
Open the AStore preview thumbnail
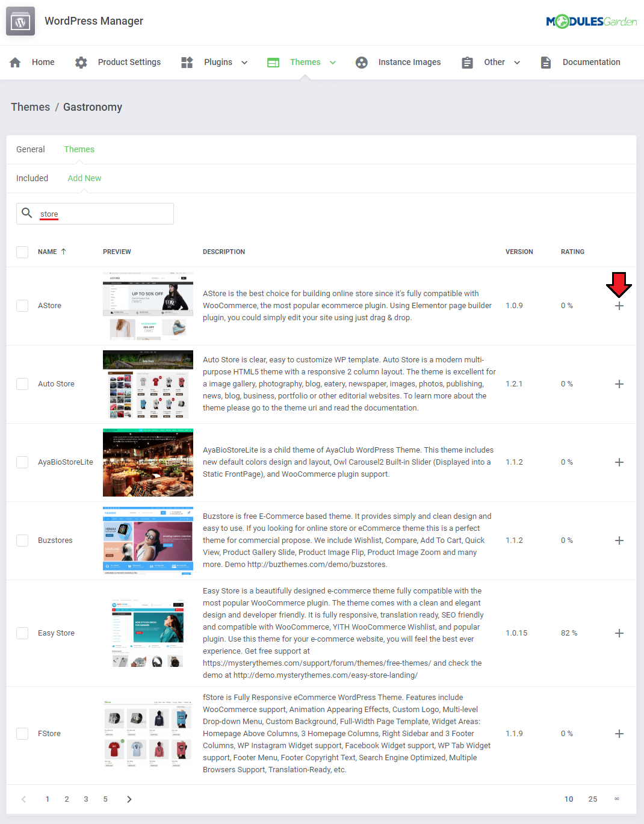click(148, 306)
